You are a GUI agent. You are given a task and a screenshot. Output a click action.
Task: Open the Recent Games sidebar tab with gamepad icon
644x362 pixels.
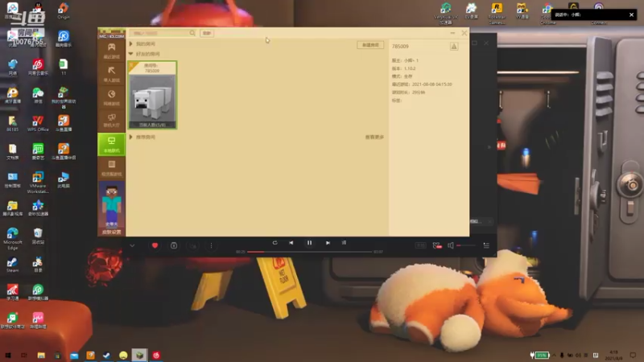click(x=111, y=51)
